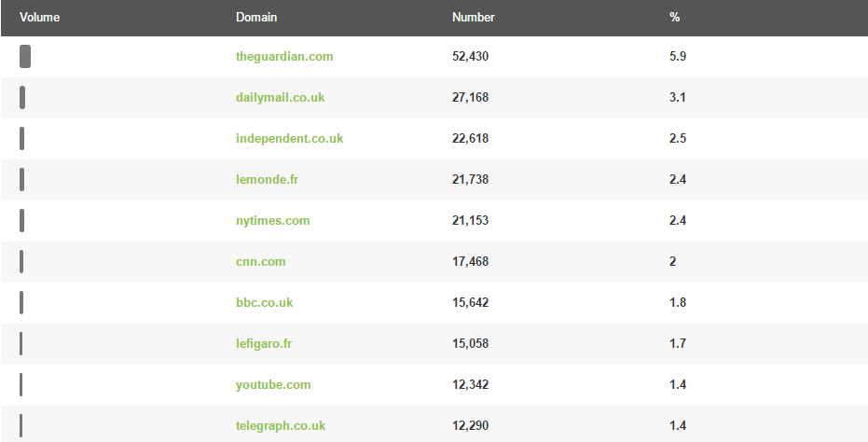
Task: Select the number 17,468
Action: point(471,261)
